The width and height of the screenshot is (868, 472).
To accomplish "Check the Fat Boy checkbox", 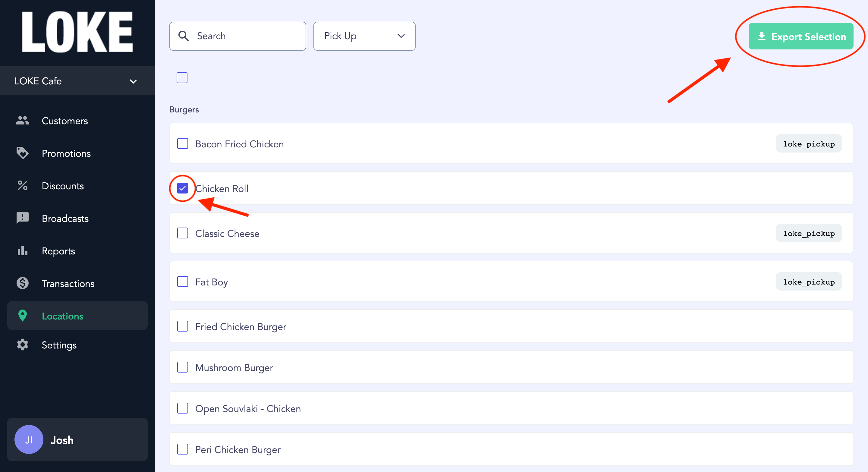I will coord(183,282).
